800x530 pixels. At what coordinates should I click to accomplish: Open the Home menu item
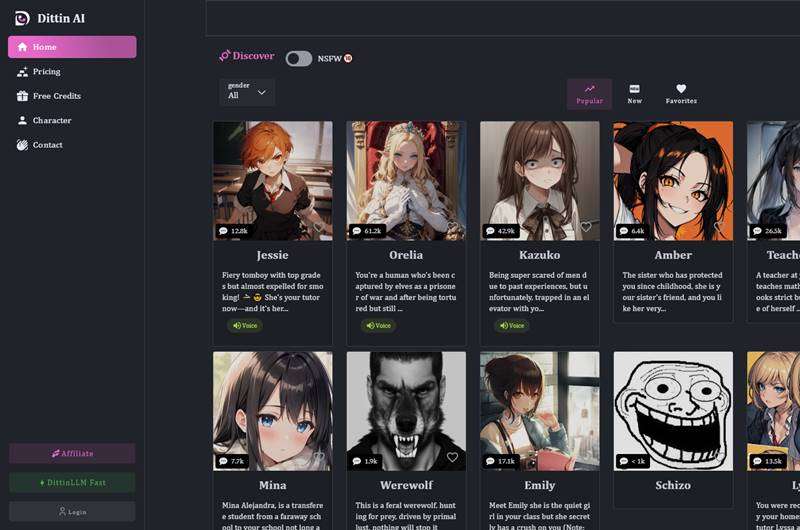click(x=72, y=47)
